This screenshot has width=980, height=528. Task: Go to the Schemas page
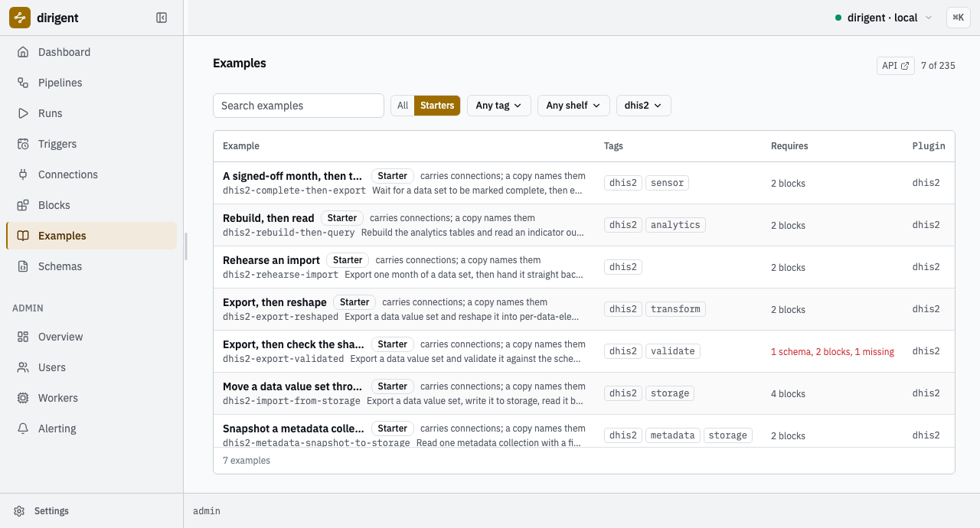(91, 266)
